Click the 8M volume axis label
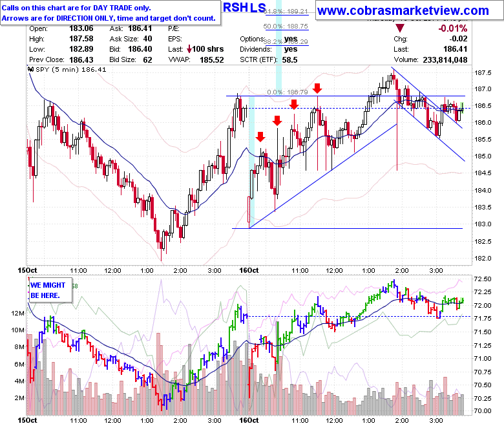Image resolution: width=504 pixels, height=426 pixels. [19, 347]
